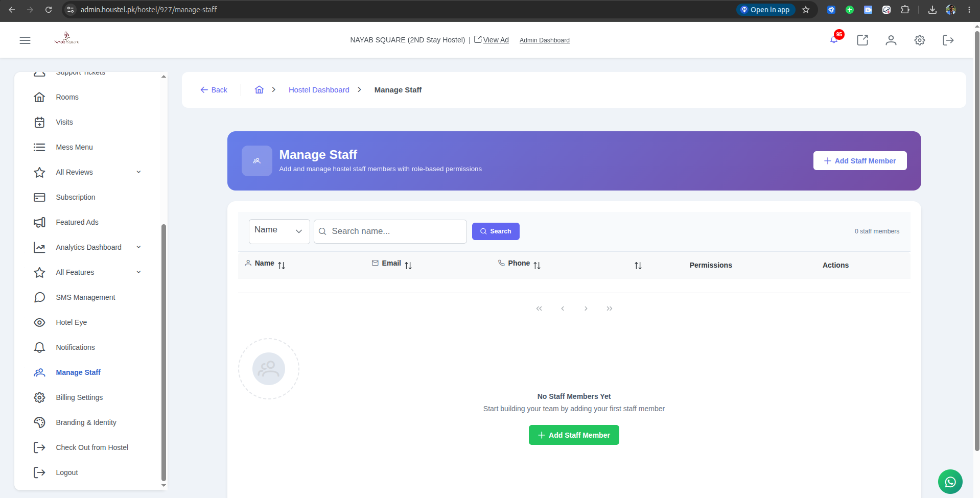Open the user profile icon in header
The image size is (980, 498).
tap(891, 40)
